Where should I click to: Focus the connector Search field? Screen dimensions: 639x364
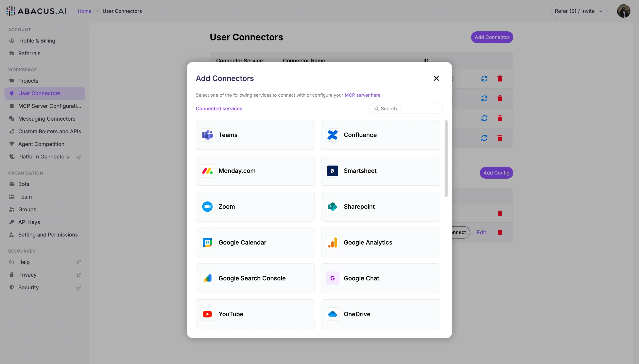tap(406, 109)
